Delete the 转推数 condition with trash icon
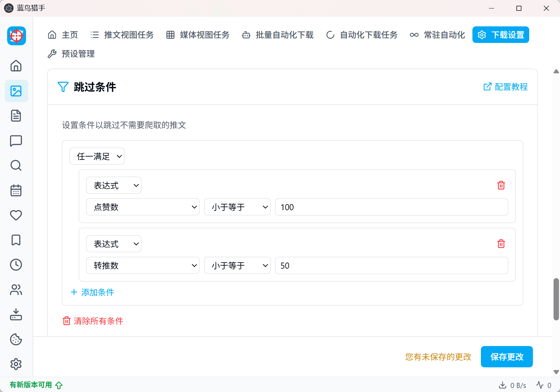560x392 pixels. (x=501, y=244)
